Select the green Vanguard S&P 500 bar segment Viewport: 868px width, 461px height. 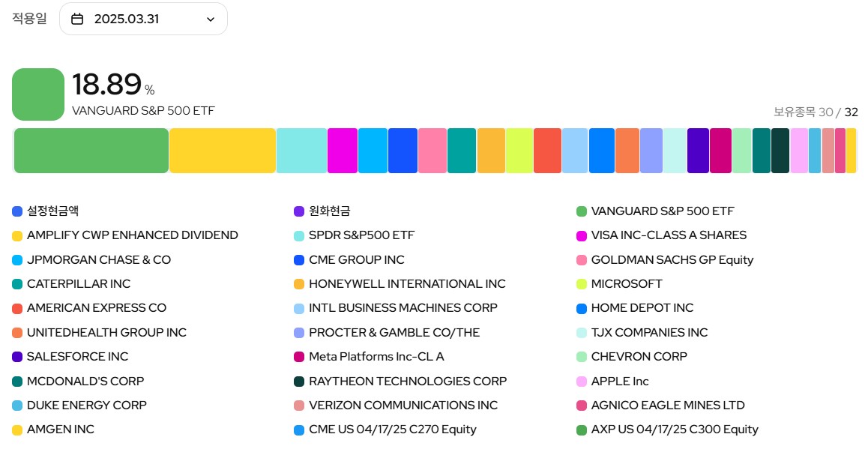(91, 151)
